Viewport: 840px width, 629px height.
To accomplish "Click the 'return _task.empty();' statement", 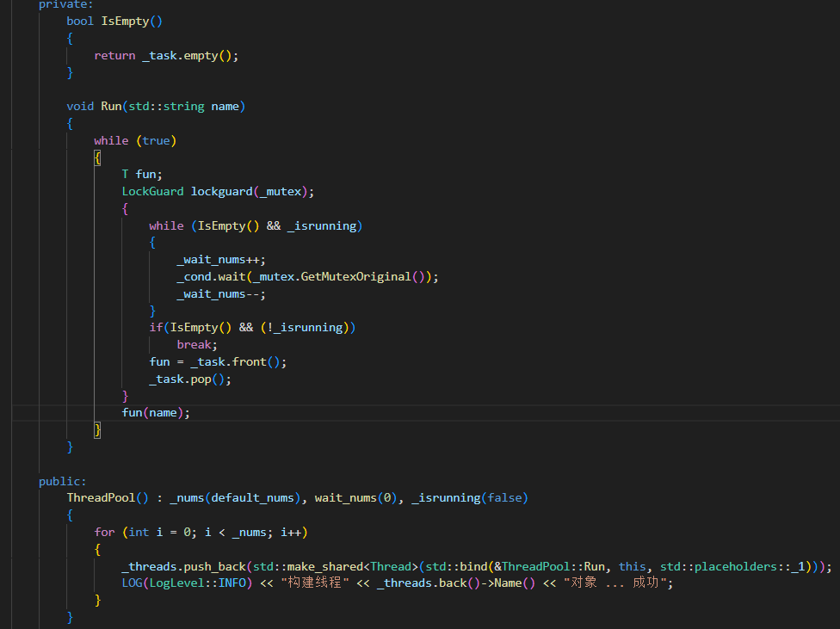I will pyautogui.click(x=166, y=56).
